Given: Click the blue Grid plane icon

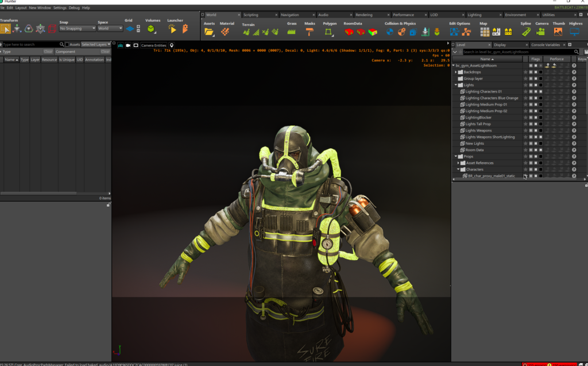Looking at the screenshot, I should point(130,29).
